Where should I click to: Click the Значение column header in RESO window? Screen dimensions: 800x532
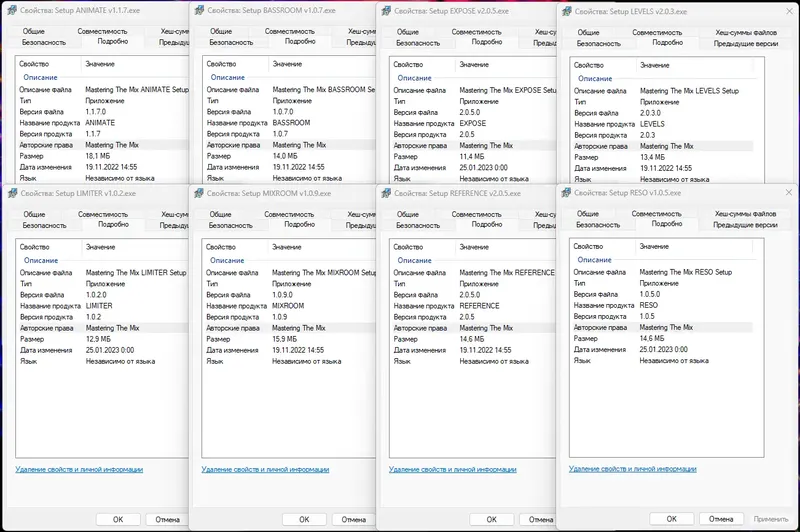(x=654, y=246)
